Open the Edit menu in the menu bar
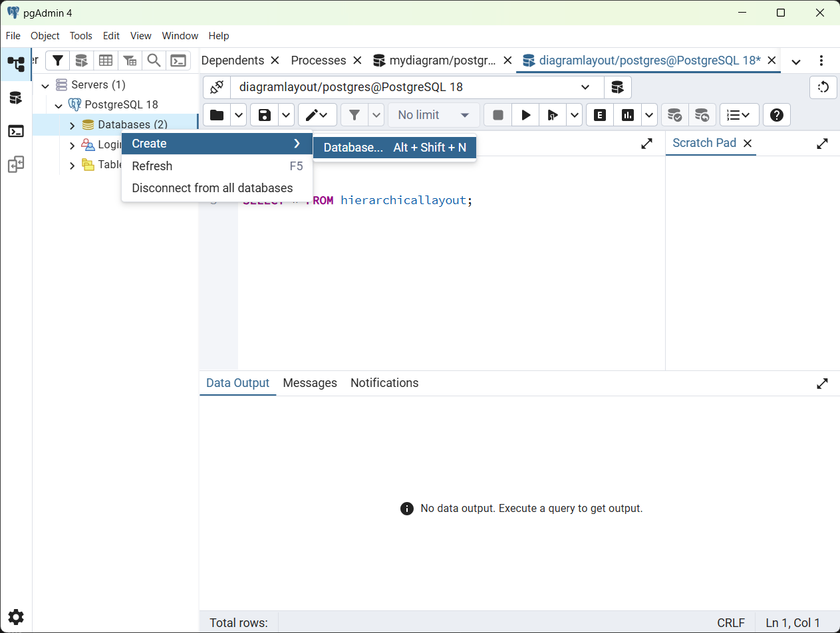This screenshot has width=840, height=633. pos(111,36)
